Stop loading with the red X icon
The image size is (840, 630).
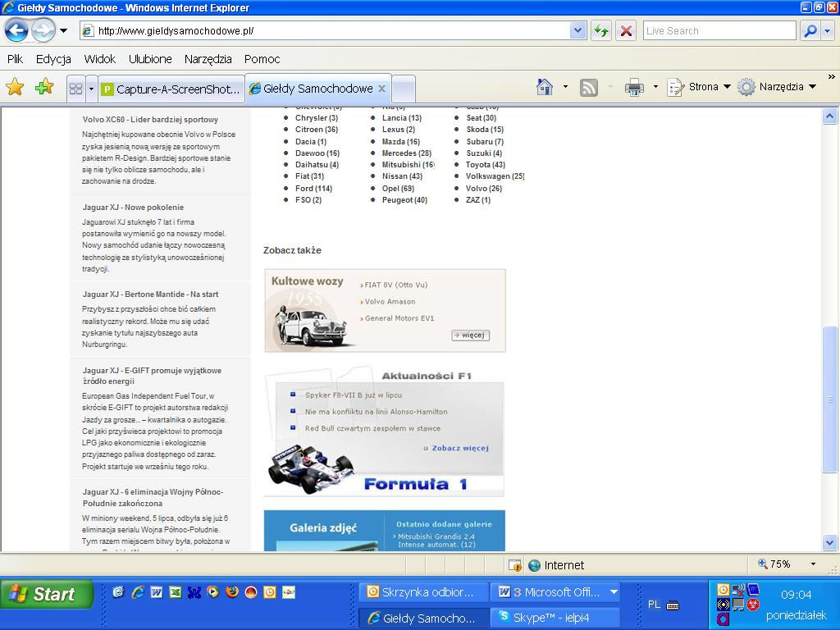pyautogui.click(x=626, y=30)
